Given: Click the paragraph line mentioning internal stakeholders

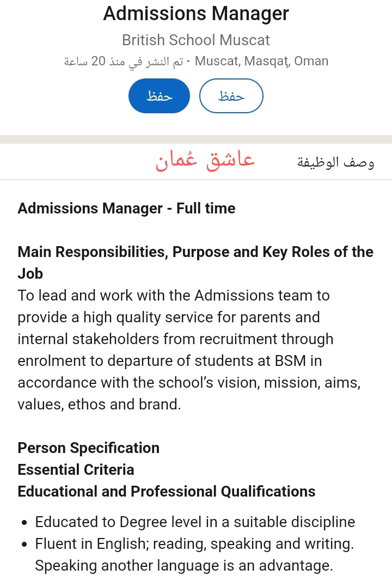Looking at the screenshot, I should click(x=175, y=339).
